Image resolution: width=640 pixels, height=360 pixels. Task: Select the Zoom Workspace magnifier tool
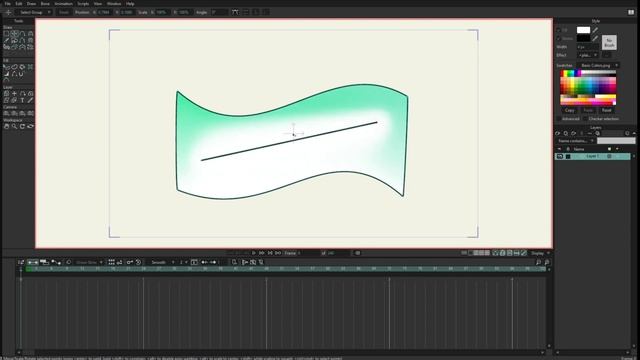[x=14, y=126]
